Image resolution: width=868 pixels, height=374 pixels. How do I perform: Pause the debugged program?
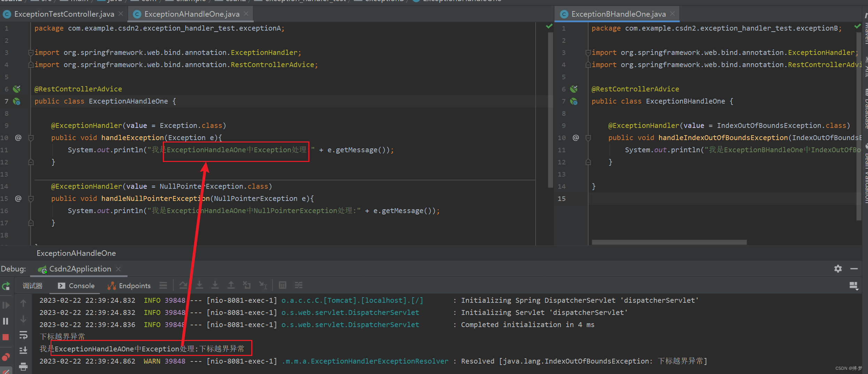(6, 321)
